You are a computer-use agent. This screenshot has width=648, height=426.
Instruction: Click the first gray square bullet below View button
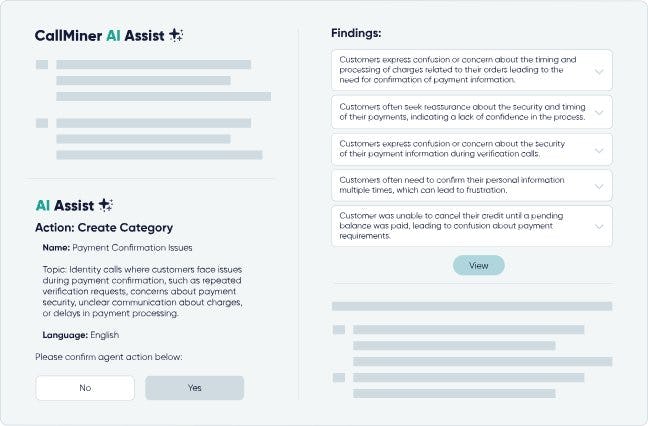tap(338, 329)
